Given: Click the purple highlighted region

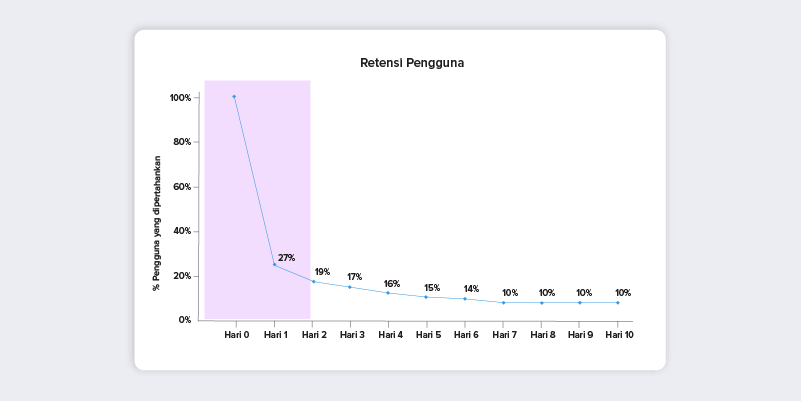Looking at the screenshot, I should pos(257,199).
